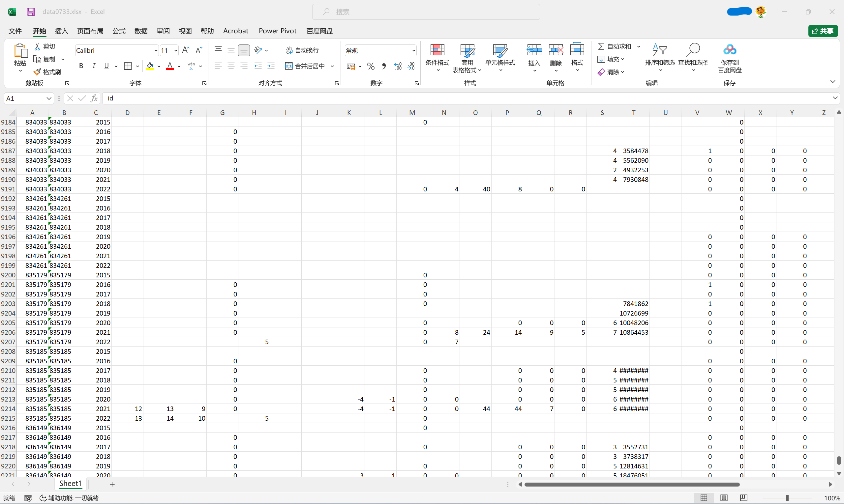Click the Percent Style icon

click(371, 66)
